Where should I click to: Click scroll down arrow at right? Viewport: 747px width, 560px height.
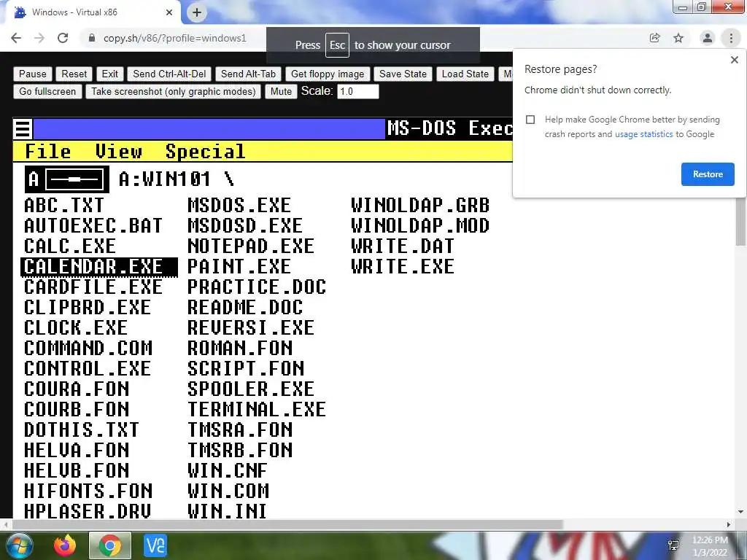pyautogui.click(x=741, y=512)
